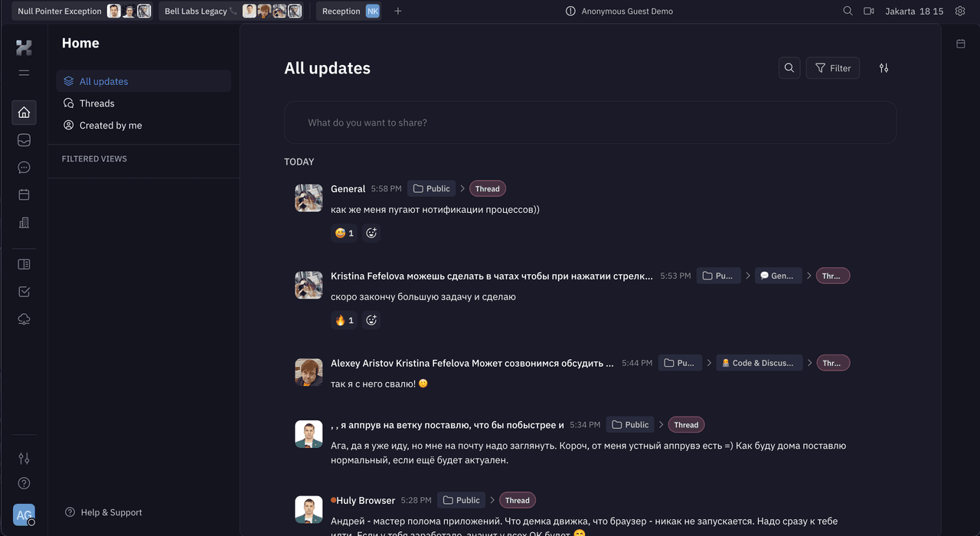
Task: Collapse the sidebar with hamburger menu icon
Action: click(x=24, y=73)
